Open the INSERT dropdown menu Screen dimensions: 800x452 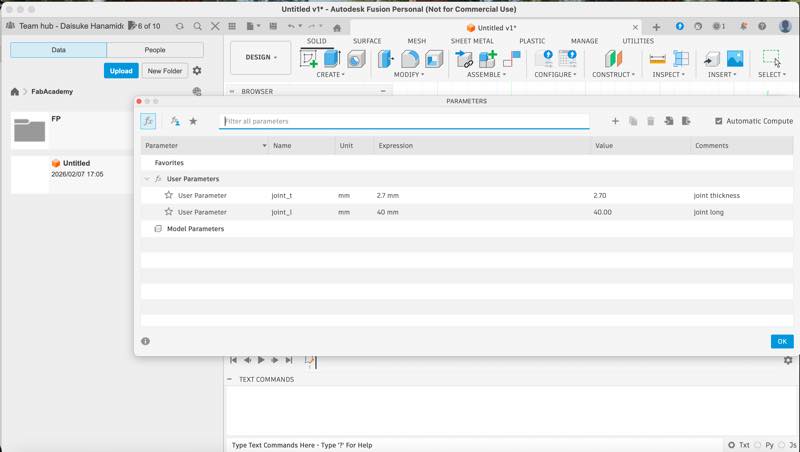click(x=722, y=74)
